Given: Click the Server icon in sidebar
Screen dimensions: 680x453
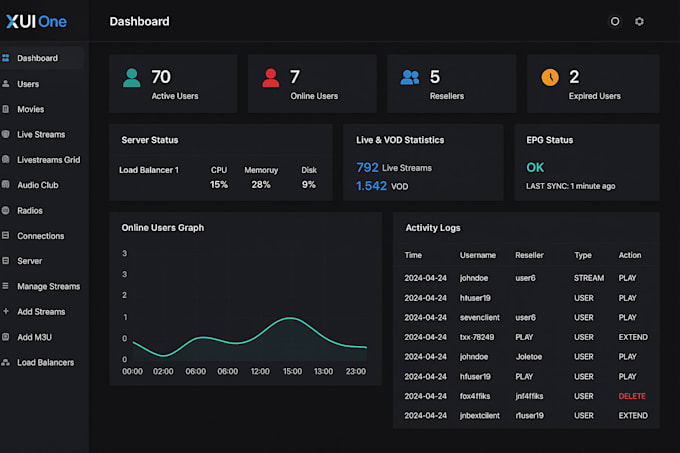Looking at the screenshot, I should point(6,261).
